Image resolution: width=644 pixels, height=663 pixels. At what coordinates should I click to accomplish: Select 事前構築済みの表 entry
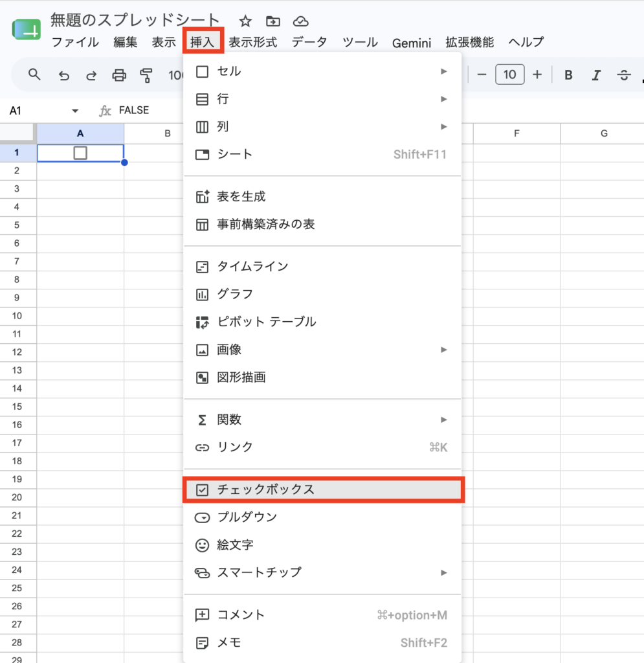[322, 225]
